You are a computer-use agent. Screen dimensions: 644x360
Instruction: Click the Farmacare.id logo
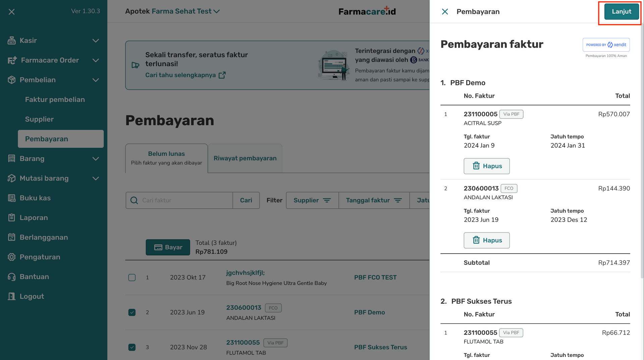click(x=367, y=11)
